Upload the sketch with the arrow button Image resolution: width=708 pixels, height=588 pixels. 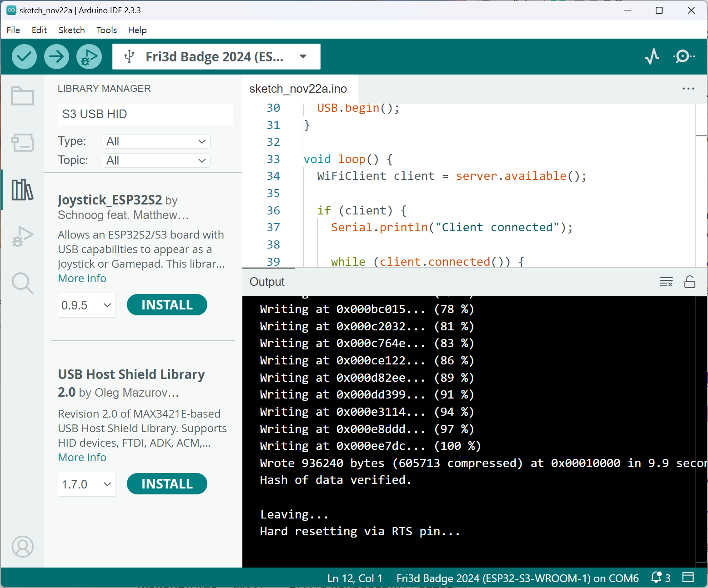pyautogui.click(x=56, y=57)
